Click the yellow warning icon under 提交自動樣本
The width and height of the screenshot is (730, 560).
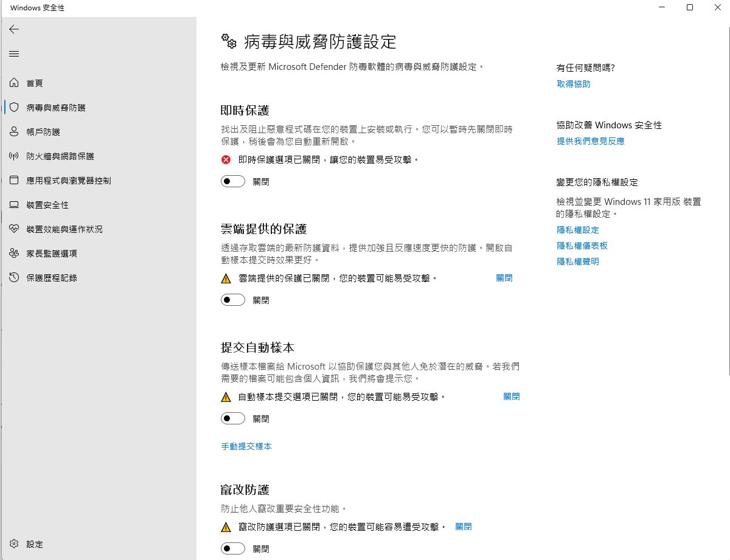(x=226, y=397)
